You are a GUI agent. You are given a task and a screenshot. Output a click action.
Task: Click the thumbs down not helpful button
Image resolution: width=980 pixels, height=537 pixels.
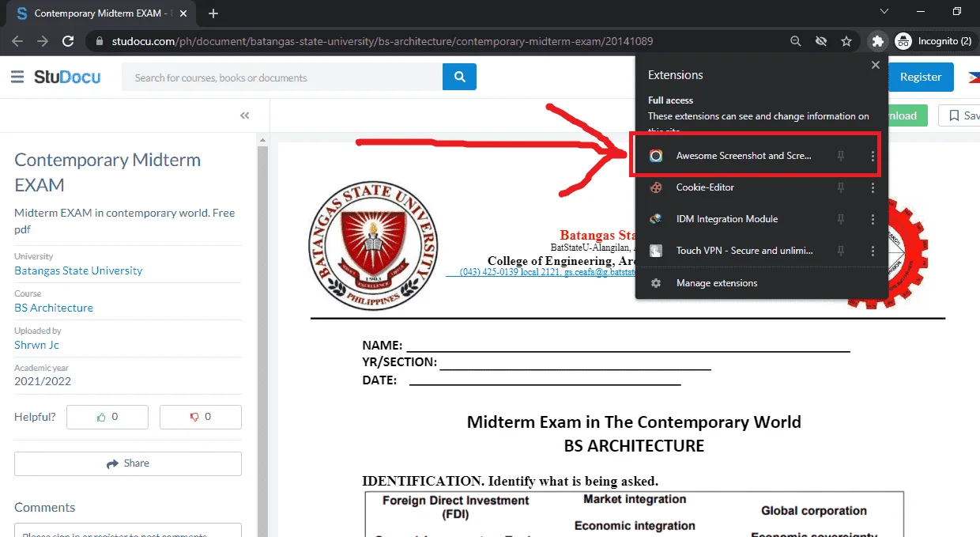pyautogui.click(x=201, y=417)
